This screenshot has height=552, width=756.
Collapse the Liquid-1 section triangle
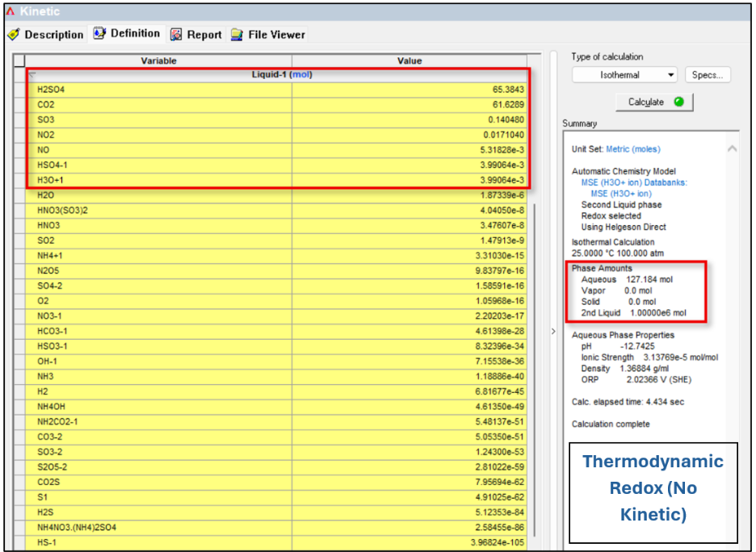coord(31,74)
